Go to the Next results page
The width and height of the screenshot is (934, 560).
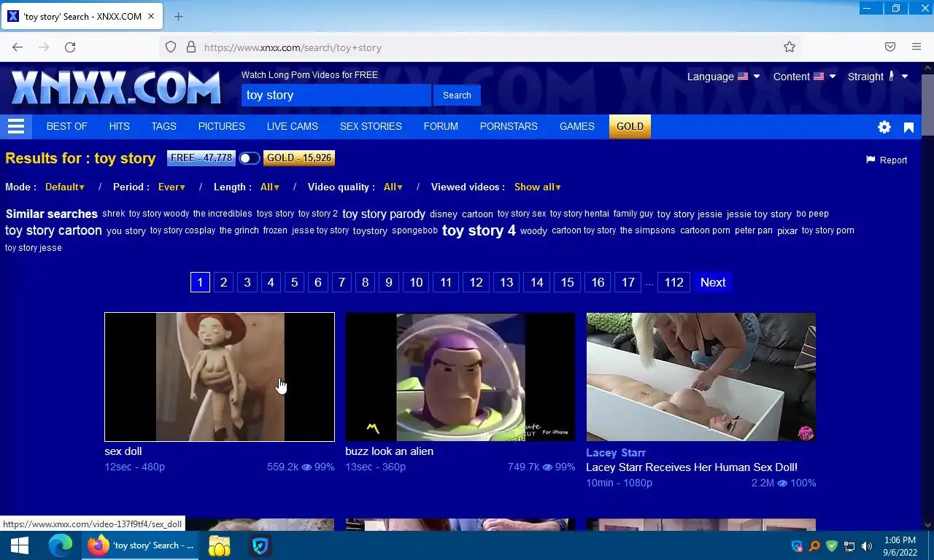point(713,283)
